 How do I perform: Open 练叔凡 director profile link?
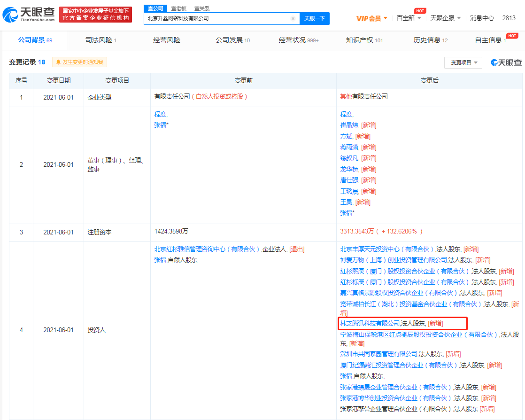point(349,158)
